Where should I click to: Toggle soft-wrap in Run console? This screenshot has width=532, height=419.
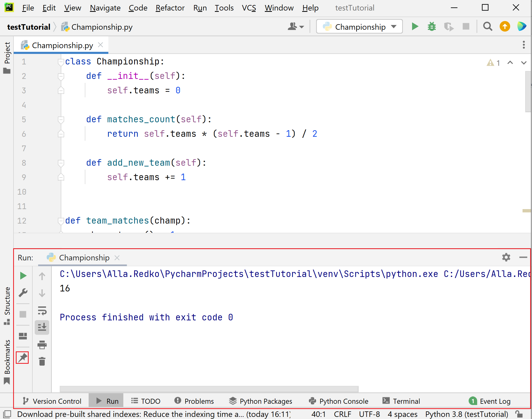42,311
